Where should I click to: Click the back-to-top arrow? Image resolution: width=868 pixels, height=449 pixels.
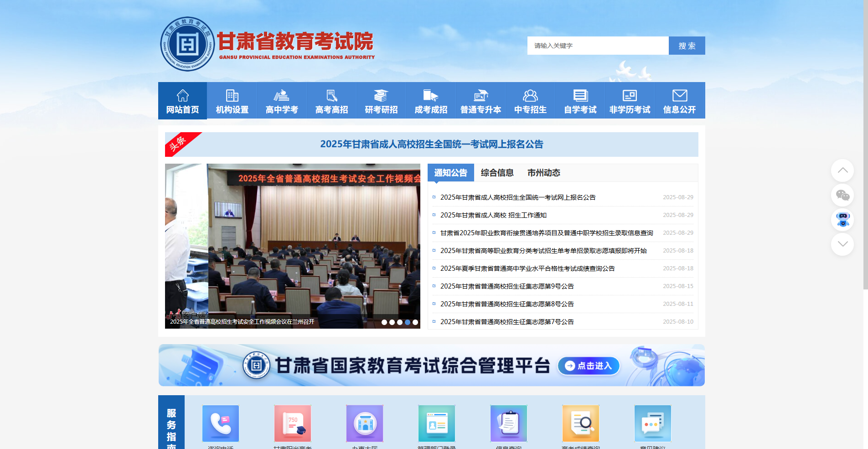(x=843, y=170)
